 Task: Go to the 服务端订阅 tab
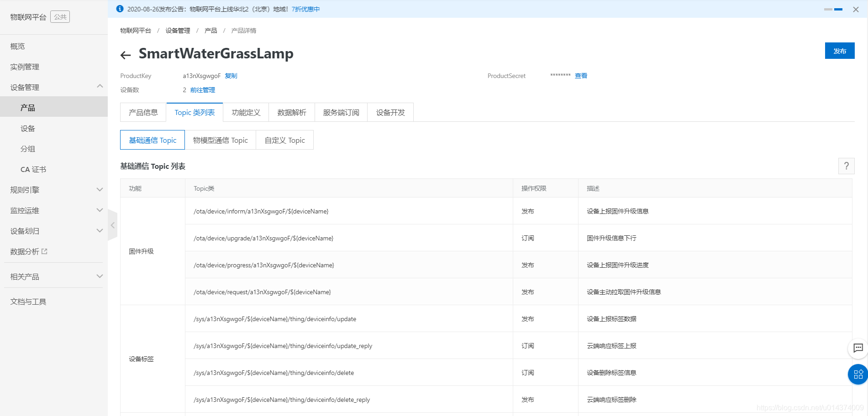tap(341, 112)
